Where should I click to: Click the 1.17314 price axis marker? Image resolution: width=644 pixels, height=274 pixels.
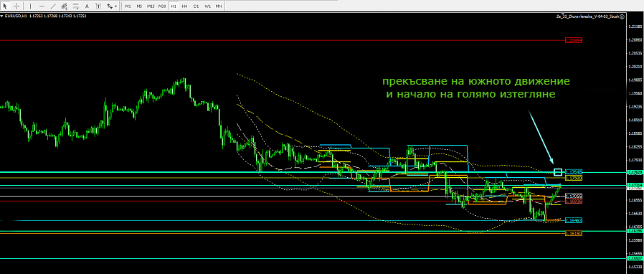coord(635,186)
